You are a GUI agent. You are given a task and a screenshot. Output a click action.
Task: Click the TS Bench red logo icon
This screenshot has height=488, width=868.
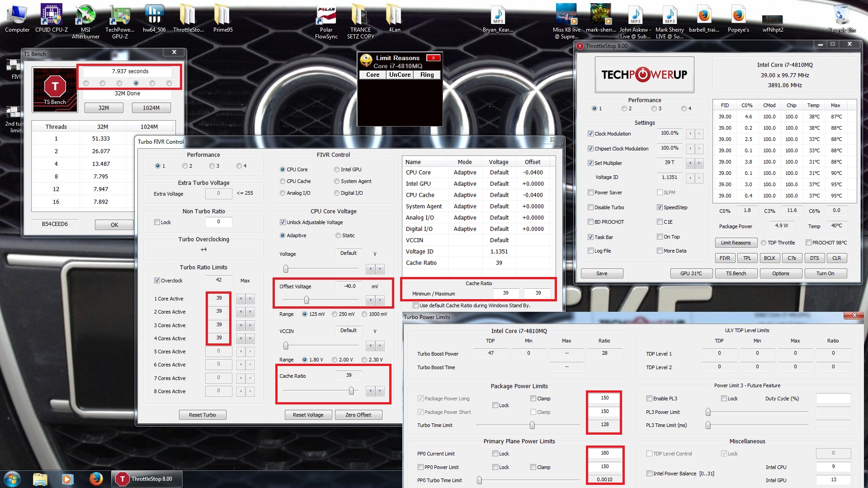[55, 89]
